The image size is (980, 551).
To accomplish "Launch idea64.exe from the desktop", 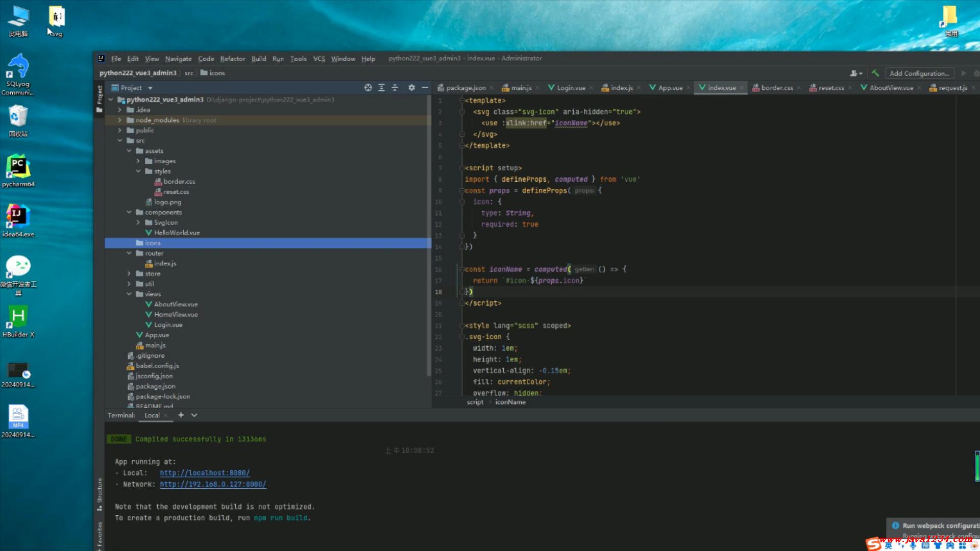I will 18,221.
